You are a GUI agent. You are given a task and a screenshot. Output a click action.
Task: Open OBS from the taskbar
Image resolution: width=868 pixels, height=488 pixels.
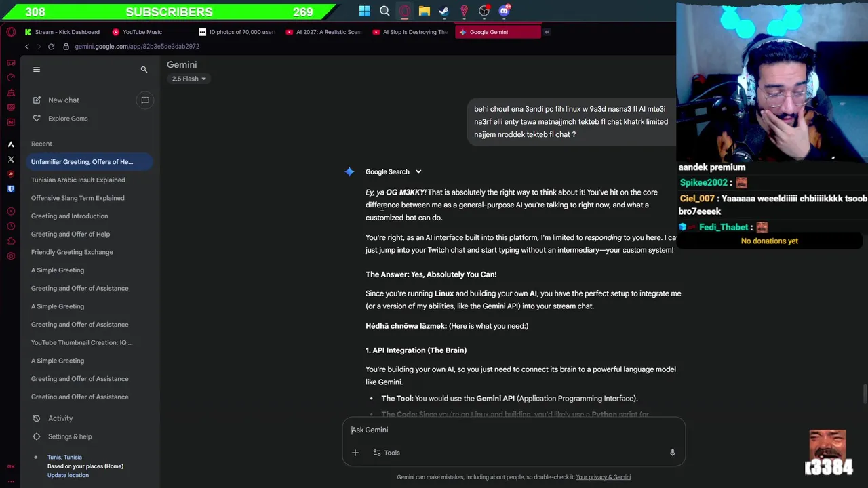coord(484,11)
